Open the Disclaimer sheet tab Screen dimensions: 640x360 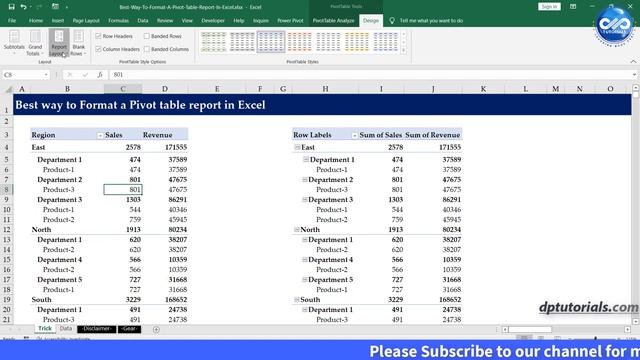(97, 329)
